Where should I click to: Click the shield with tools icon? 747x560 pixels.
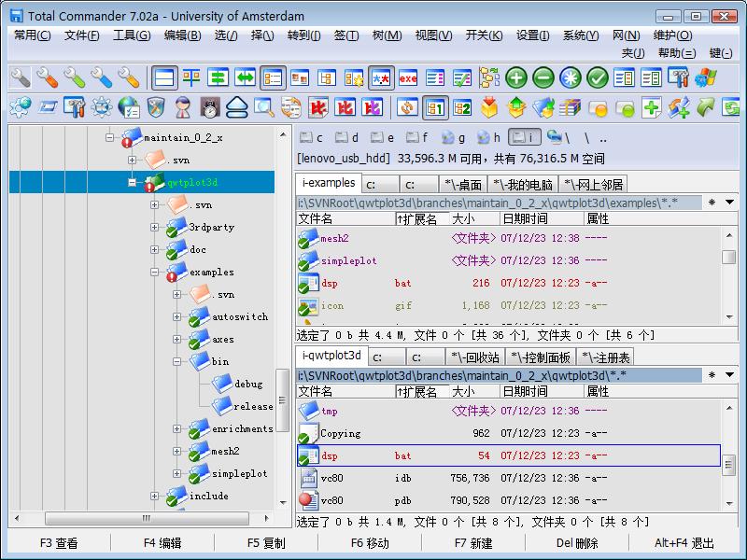coord(156,107)
